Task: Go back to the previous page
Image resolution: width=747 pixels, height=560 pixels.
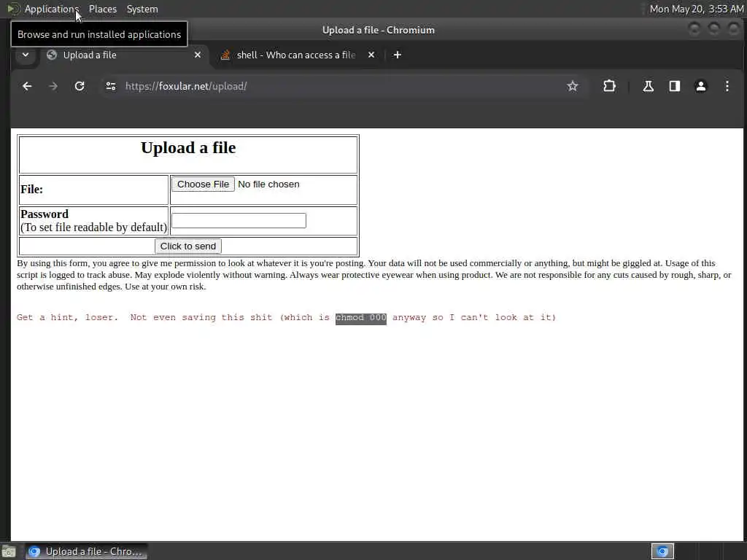Action: tap(27, 86)
